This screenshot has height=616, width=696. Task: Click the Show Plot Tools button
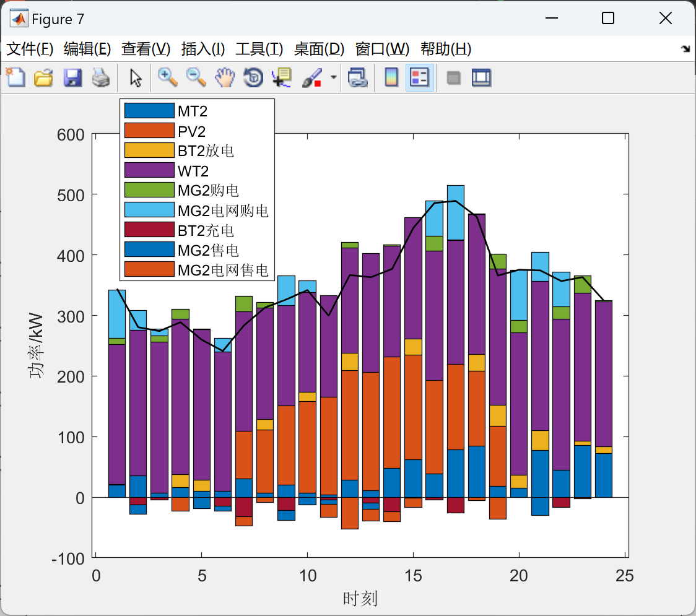[x=482, y=77]
